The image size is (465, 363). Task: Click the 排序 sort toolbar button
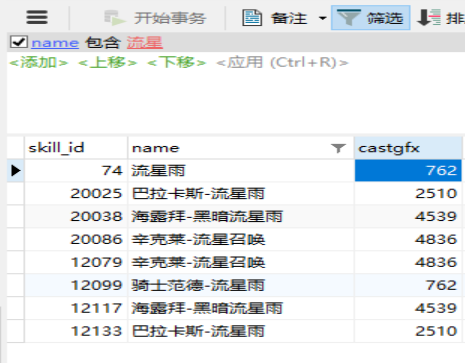point(441,18)
